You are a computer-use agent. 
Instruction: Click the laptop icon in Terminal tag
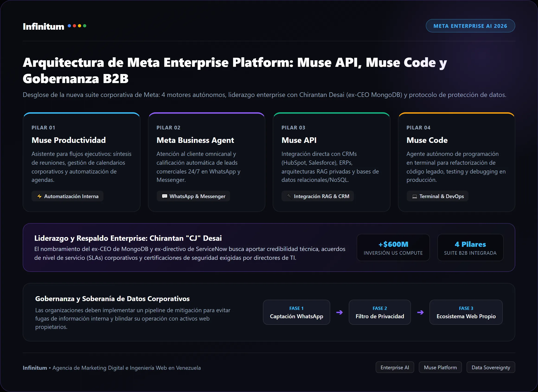tap(414, 196)
